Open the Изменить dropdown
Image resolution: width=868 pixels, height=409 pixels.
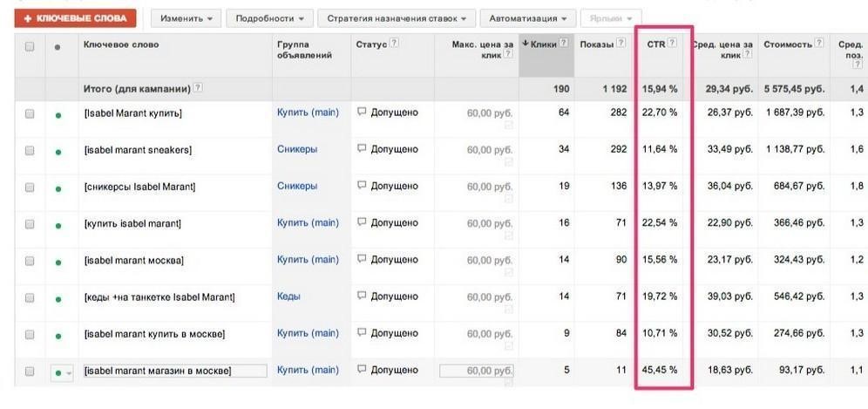point(186,18)
